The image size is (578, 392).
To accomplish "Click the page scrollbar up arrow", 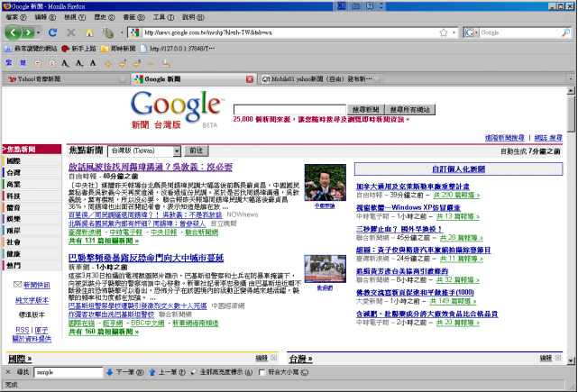I will point(571,91).
